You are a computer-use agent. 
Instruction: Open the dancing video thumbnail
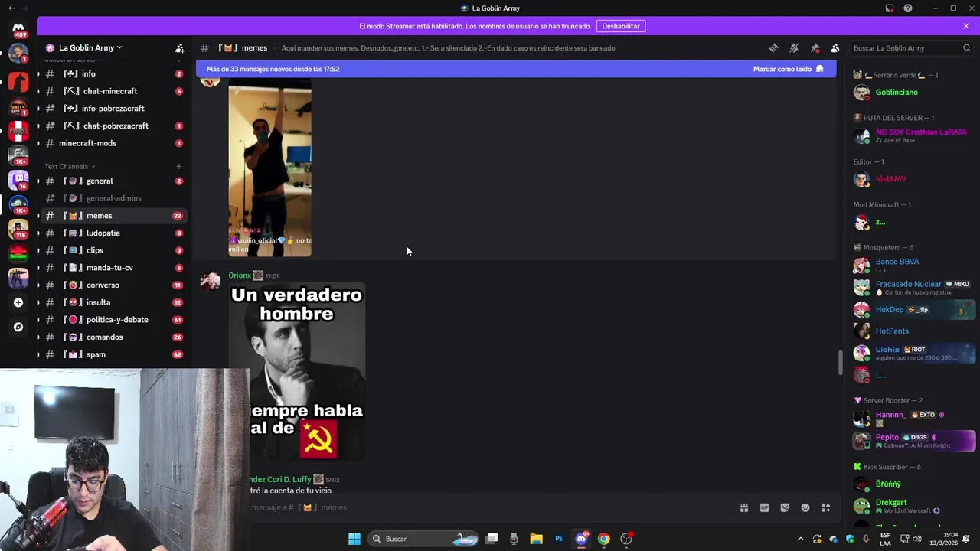click(x=269, y=167)
